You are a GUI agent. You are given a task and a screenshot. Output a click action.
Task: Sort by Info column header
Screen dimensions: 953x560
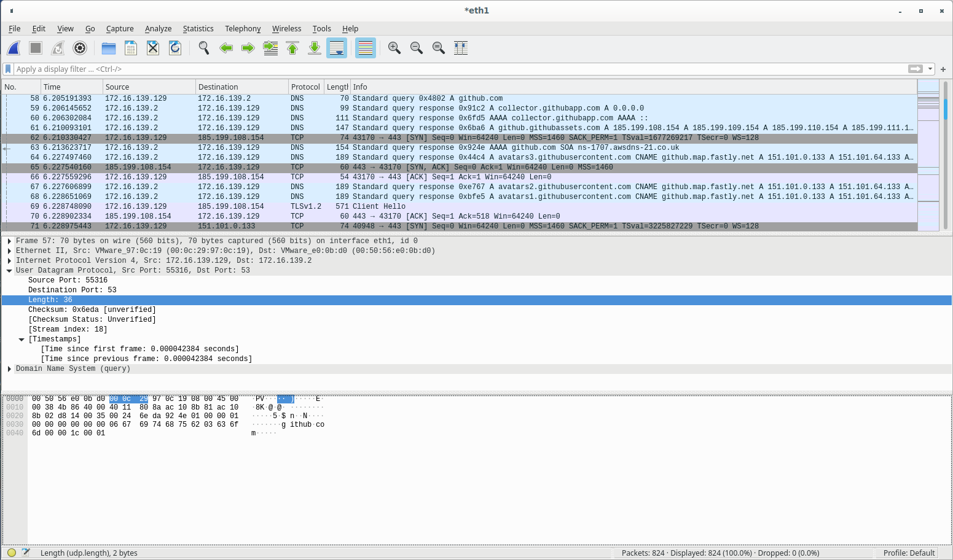pos(633,87)
